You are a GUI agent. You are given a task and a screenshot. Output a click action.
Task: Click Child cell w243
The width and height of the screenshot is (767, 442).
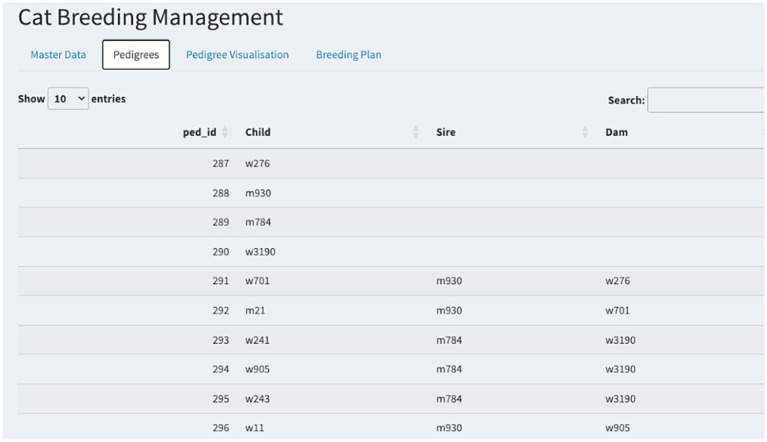pyautogui.click(x=257, y=399)
